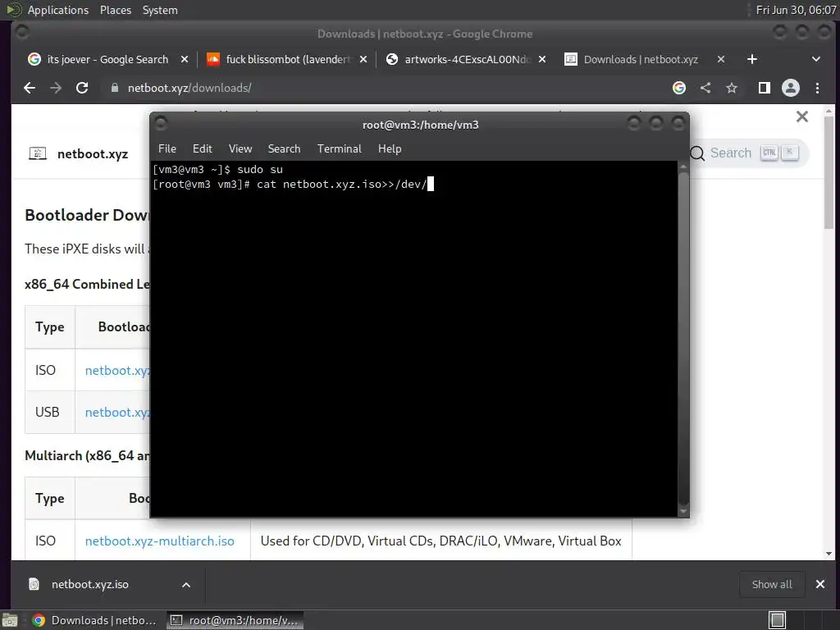The width and height of the screenshot is (840, 630).
Task: Open the USB row netboot.xyz link
Action: point(117,412)
